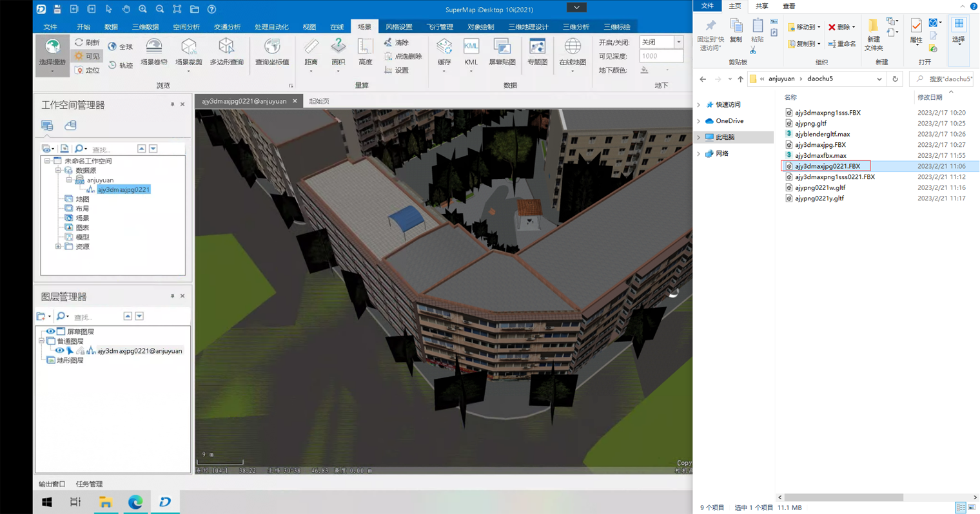Open the 起始页 document tab
Image resolution: width=980 pixels, height=514 pixels.
pos(319,101)
